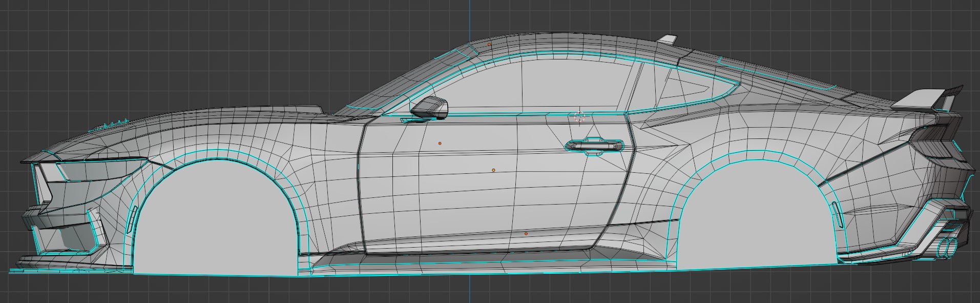Select the orange origin dot on the roof
980x303 pixels.
pyautogui.click(x=489, y=45)
